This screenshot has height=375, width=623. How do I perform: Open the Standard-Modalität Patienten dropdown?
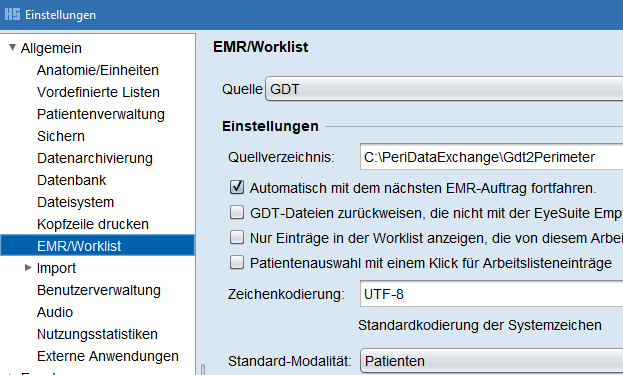[491, 361]
